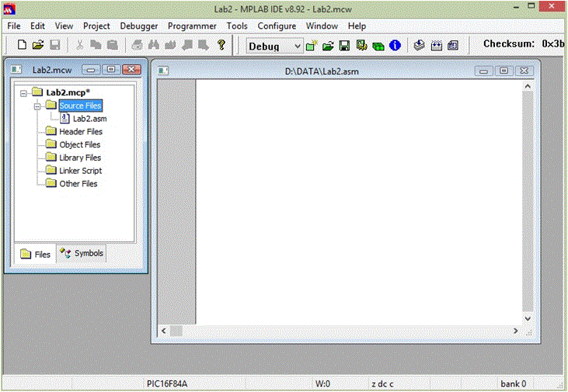568x392 pixels.
Task: Click the green Open Project folder icon
Action: [x=328, y=46]
